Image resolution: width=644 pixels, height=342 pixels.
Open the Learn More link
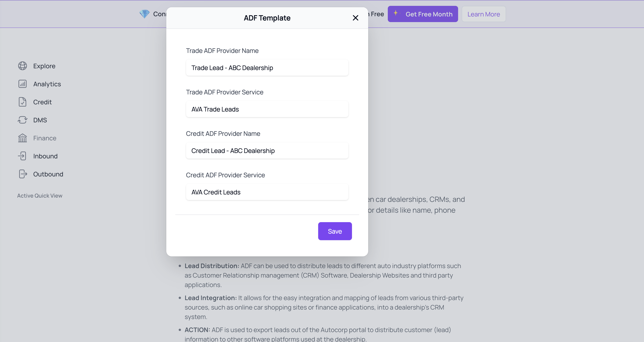(x=484, y=14)
